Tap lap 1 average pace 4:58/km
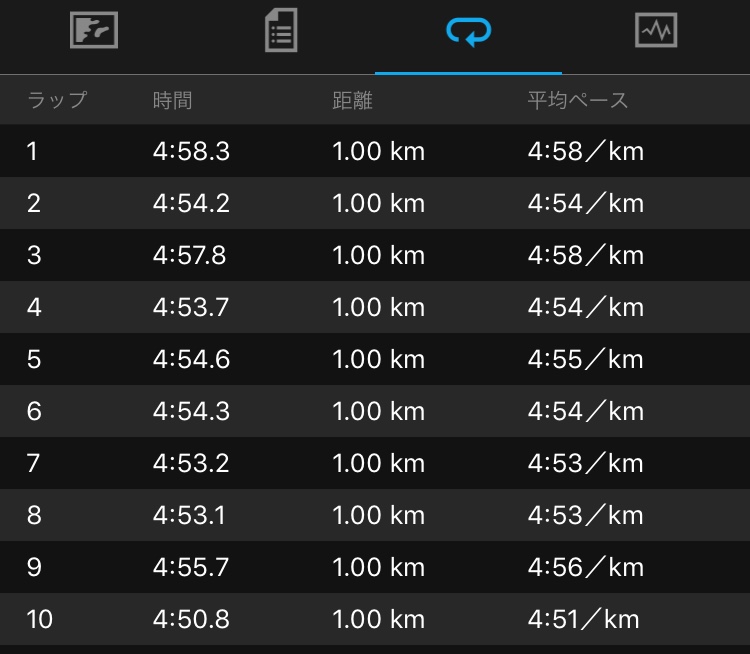 point(585,151)
